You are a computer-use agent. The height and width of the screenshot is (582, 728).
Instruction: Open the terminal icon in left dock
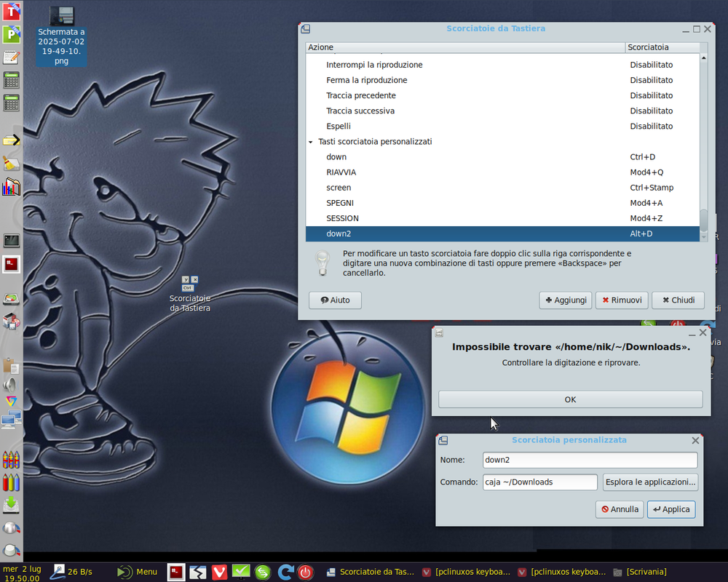[11, 240]
